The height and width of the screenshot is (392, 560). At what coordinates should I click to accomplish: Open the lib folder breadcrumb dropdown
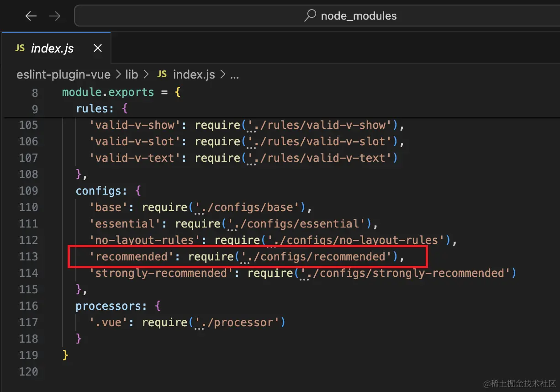point(132,74)
